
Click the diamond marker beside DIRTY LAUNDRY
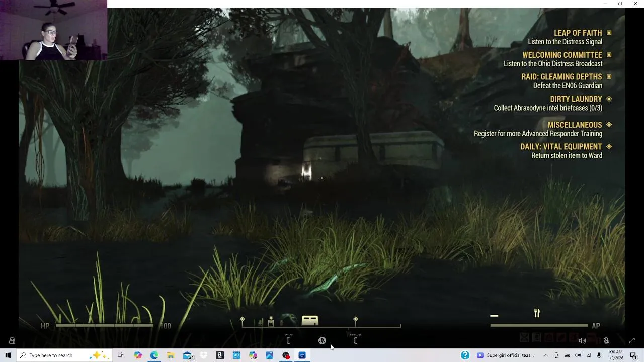609,99
